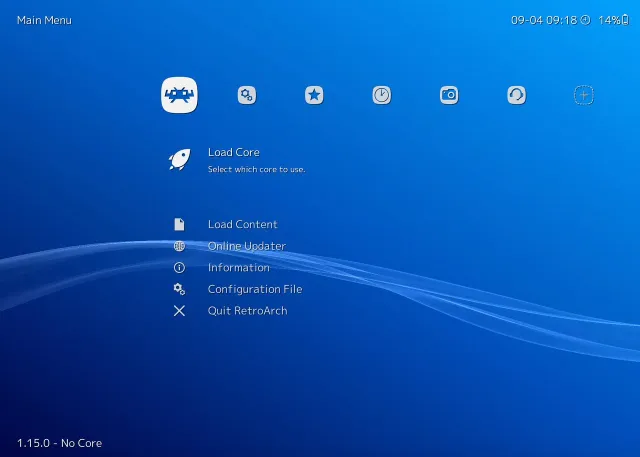This screenshot has height=457, width=640.
Task: Select the RetroArch Main Menu invader icon
Action: click(179, 95)
